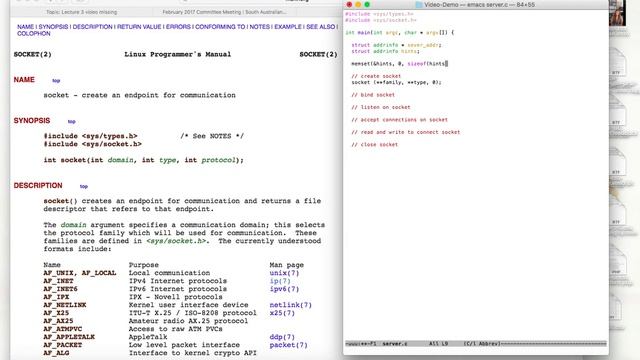Open the ip(7) man page link
The image size is (640, 360).
tap(280, 281)
